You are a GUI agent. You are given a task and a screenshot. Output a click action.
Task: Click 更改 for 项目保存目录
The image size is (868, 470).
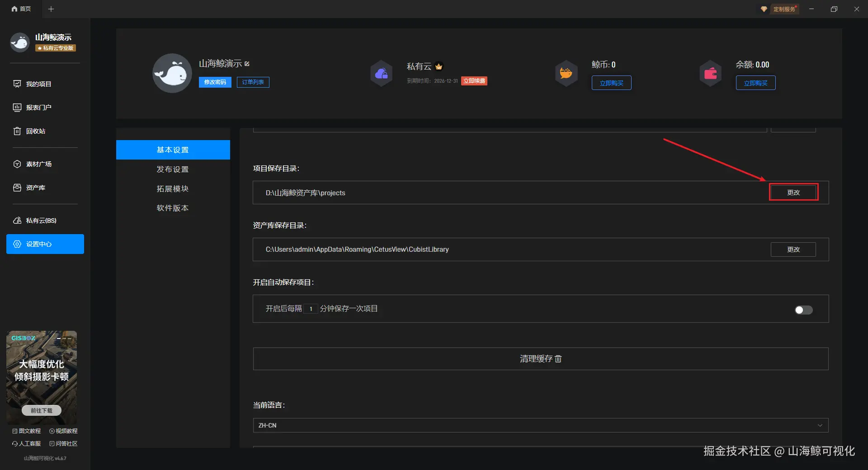click(x=794, y=193)
